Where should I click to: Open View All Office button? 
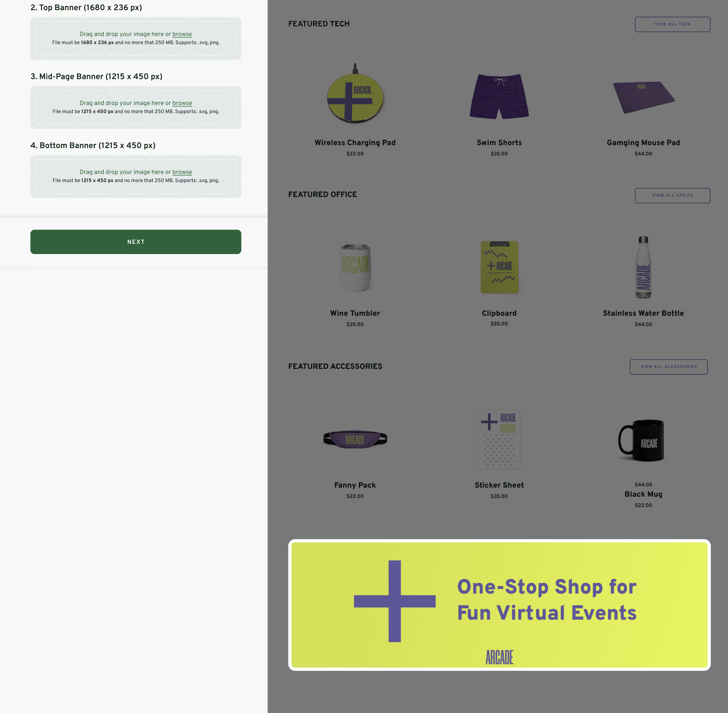672,195
